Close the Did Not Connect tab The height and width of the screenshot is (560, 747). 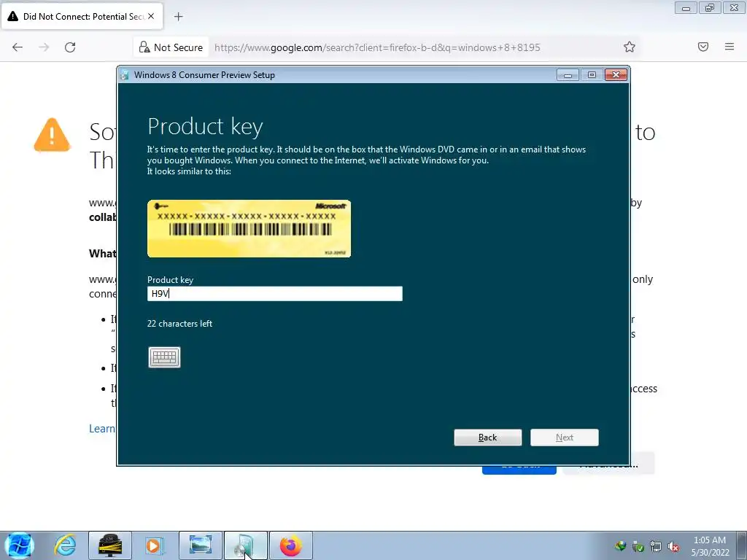[151, 16]
